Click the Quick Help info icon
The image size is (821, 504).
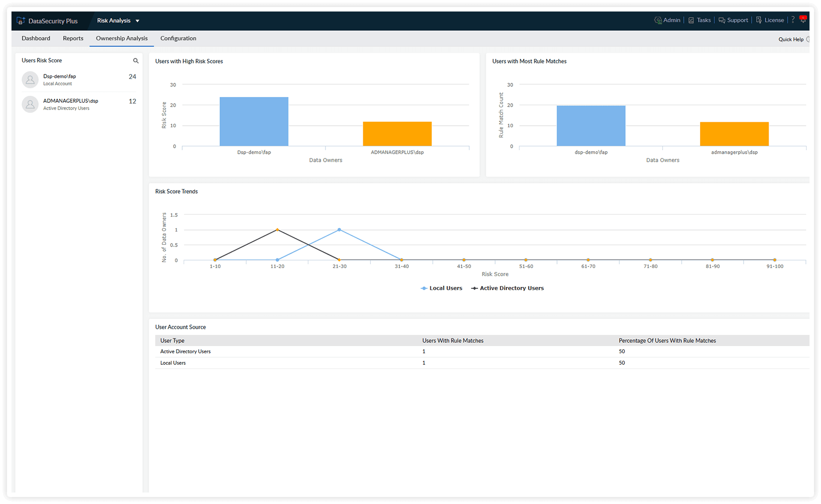pyautogui.click(x=808, y=39)
